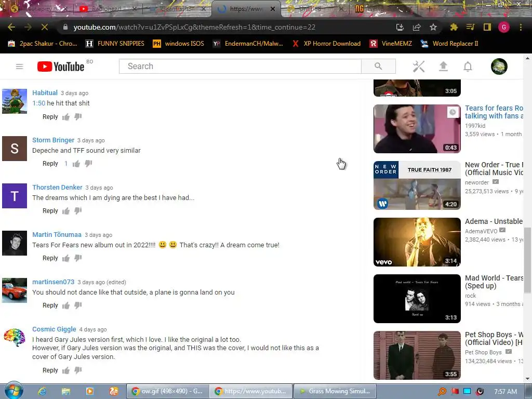Go to the YouTube home logo

coord(61,66)
